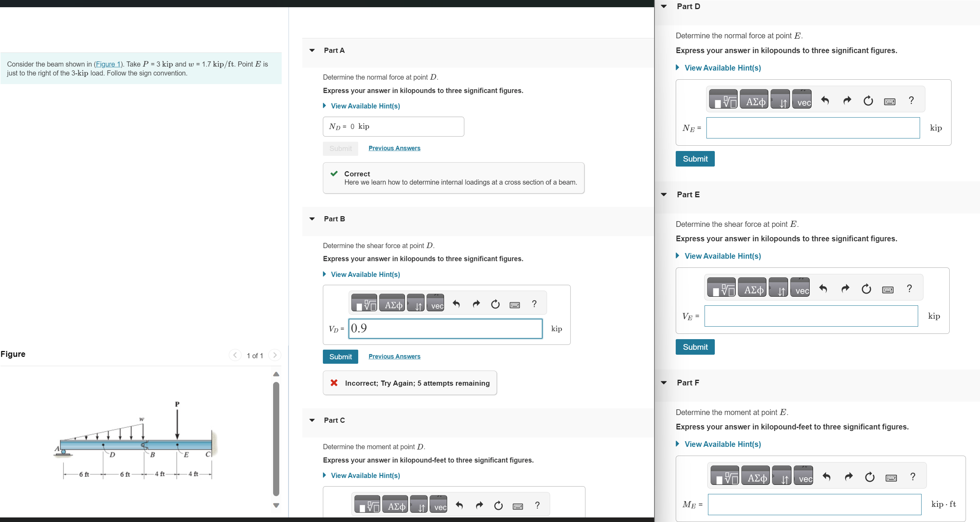This screenshot has width=980, height=522.
Task: Open the Figure 1 link
Action: coord(108,64)
